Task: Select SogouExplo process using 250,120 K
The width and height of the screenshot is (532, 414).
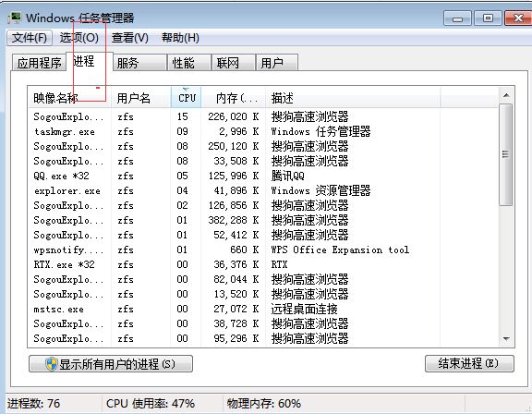Action: [x=263, y=146]
